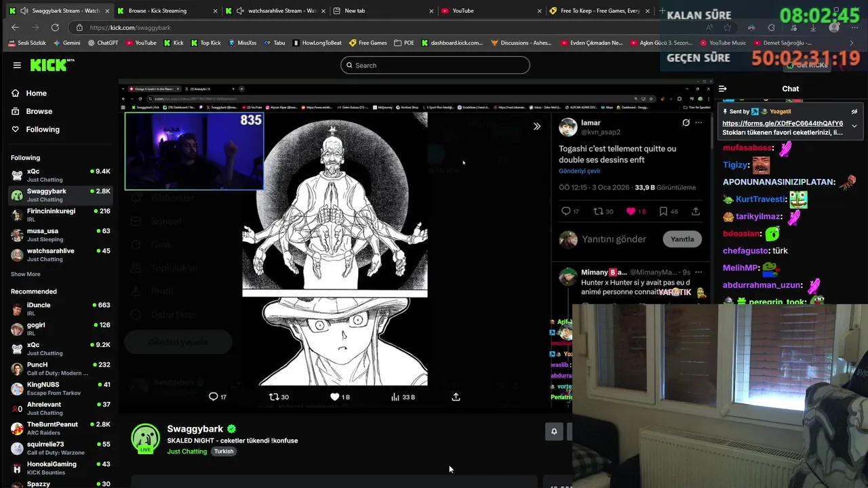This screenshot has height=488, width=868.
Task: Click the mufasaboss username in chat
Action: click(x=747, y=148)
